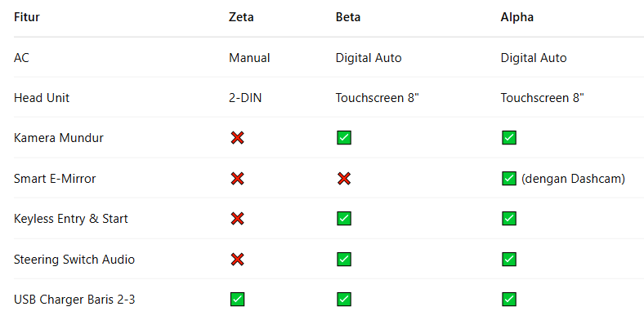
Task: Select the Alpha column header
Action: pyautogui.click(x=517, y=17)
